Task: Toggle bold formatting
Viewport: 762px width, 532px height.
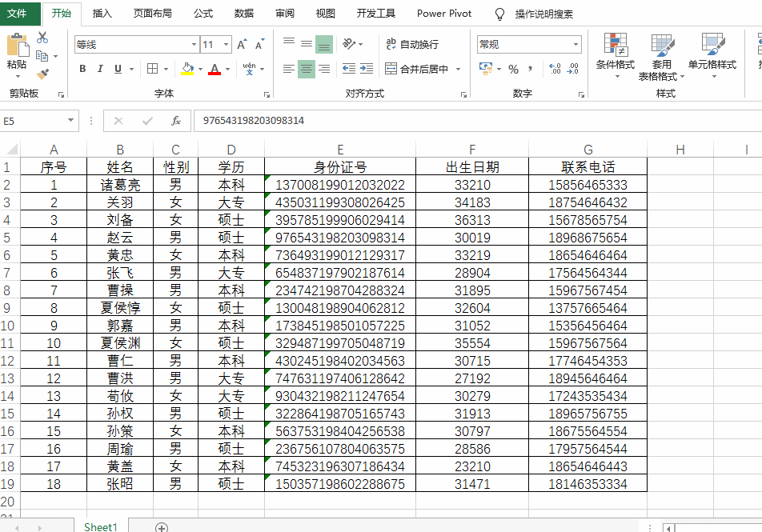Action: (82, 69)
